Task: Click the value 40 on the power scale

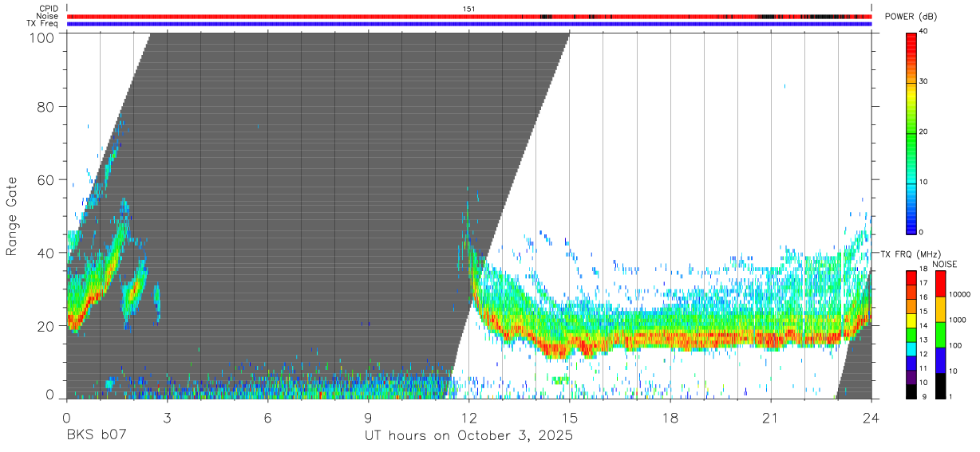Action: click(923, 32)
